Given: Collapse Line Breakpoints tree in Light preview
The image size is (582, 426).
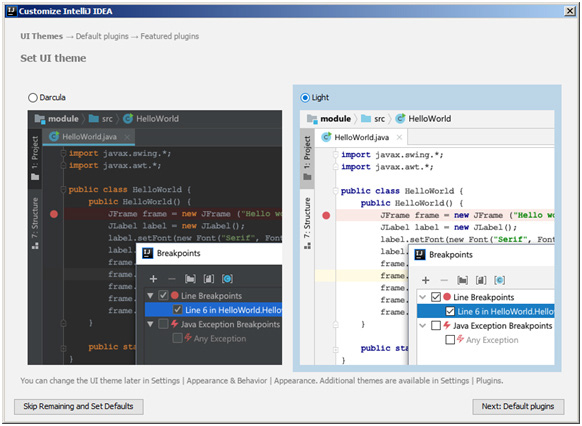Looking at the screenshot, I should pos(422,297).
